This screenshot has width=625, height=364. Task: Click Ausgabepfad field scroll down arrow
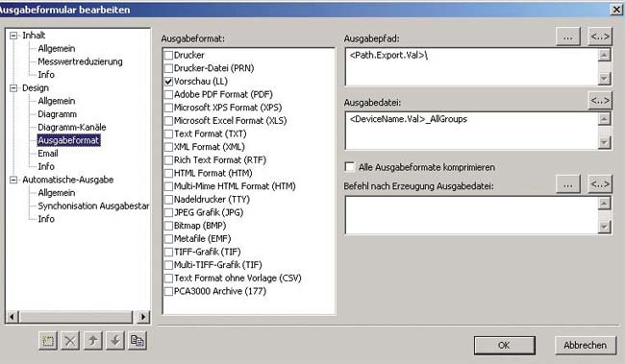[604, 79]
